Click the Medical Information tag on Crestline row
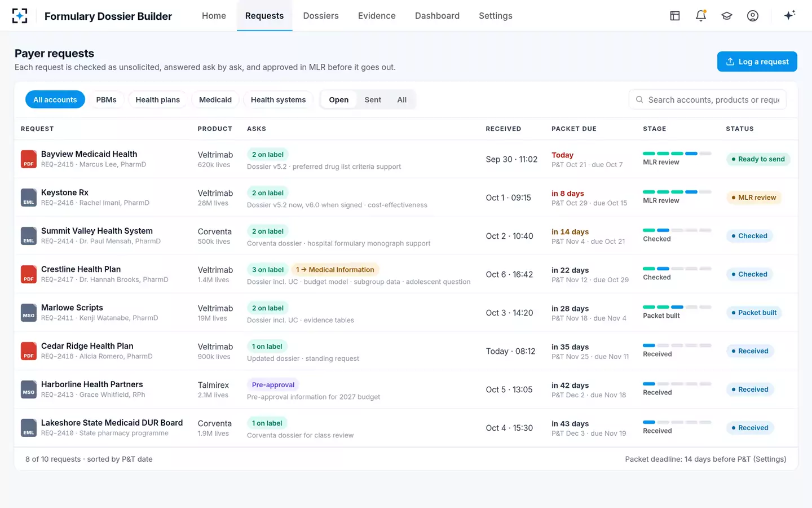The height and width of the screenshot is (508, 812). coord(335,270)
